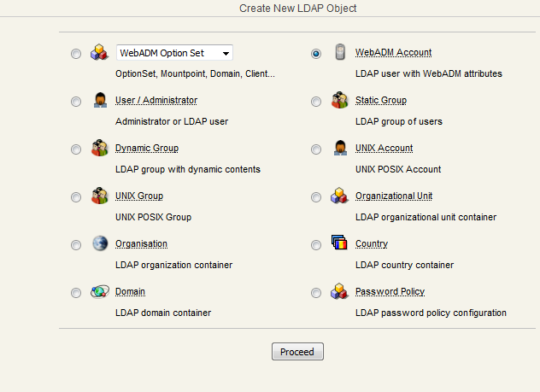Click the 'Create New LDAP Object' heading
540x392 pixels.
tap(297, 9)
